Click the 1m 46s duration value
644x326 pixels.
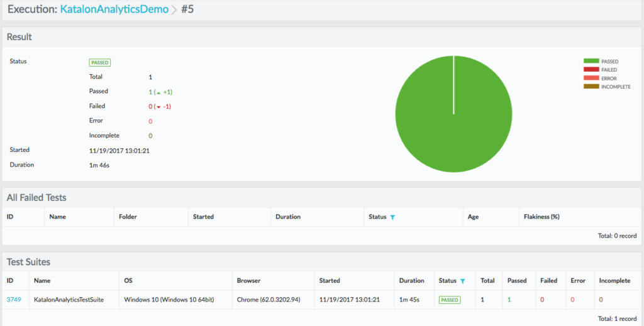pos(99,165)
